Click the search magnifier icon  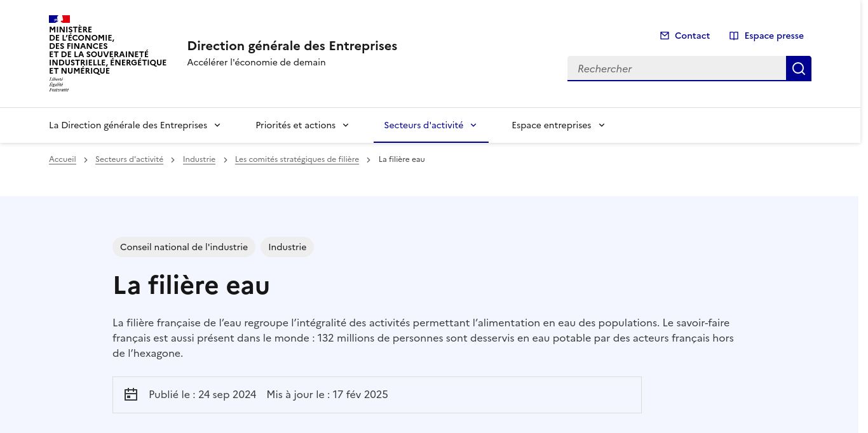tap(798, 68)
